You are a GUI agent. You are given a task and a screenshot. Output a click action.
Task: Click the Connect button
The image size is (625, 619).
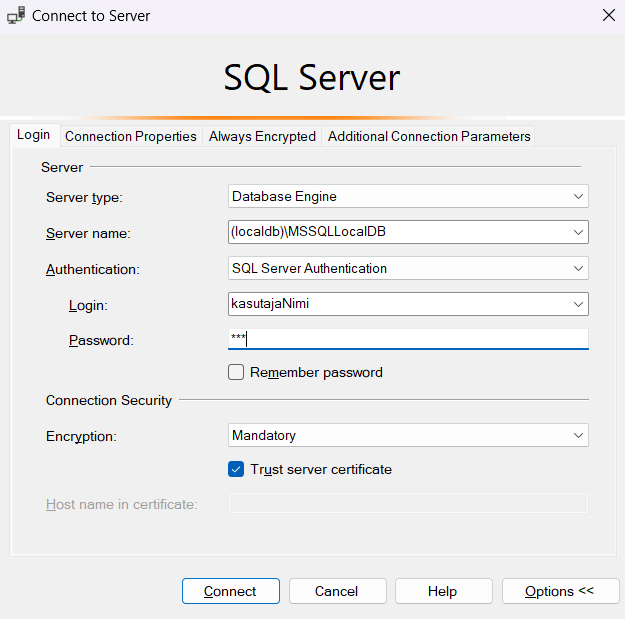pyautogui.click(x=231, y=591)
